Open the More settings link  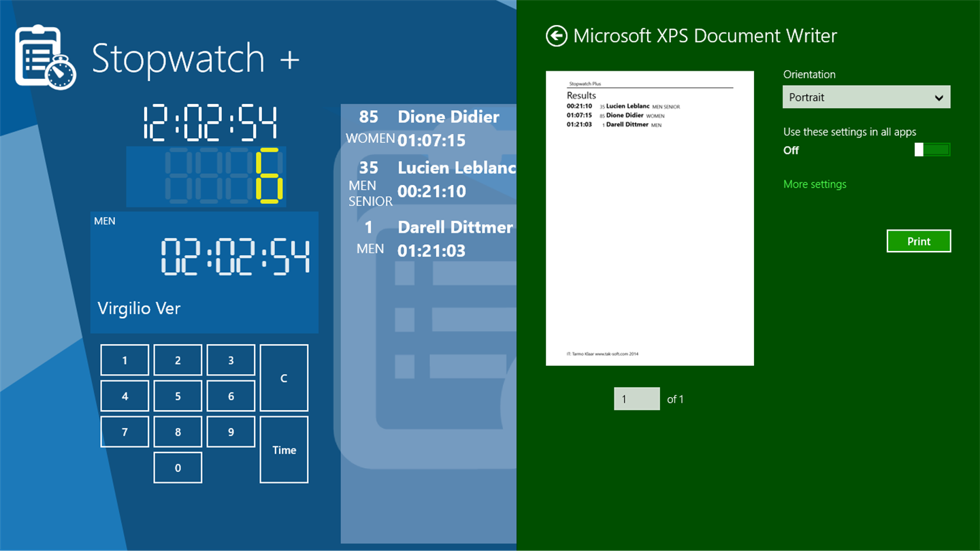[815, 184]
